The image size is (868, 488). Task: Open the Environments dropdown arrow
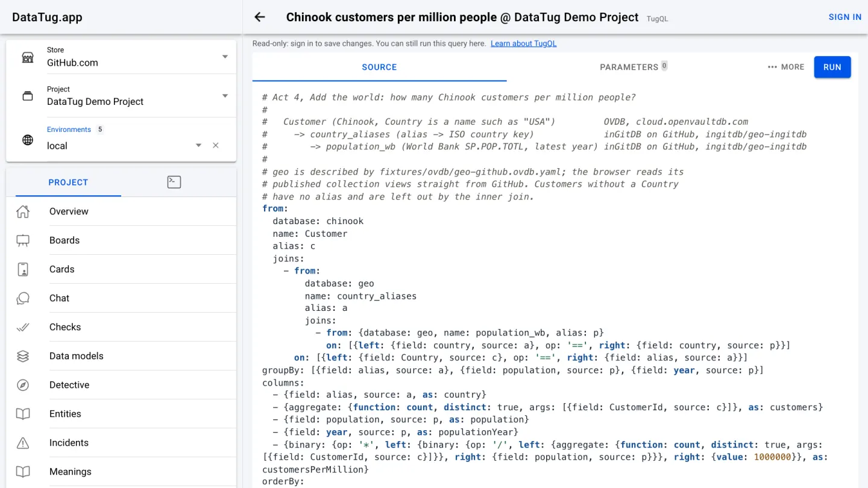pyautogui.click(x=198, y=145)
